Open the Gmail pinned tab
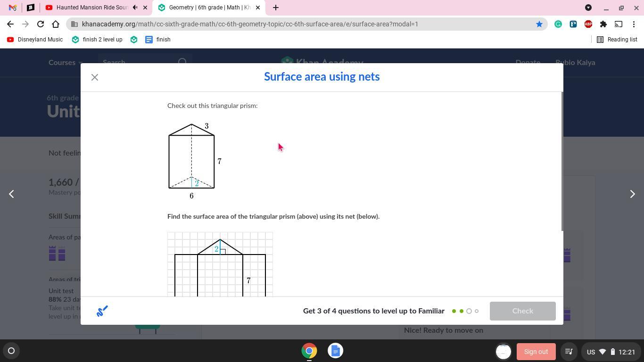The width and height of the screenshot is (644, 362). pos(13,8)
